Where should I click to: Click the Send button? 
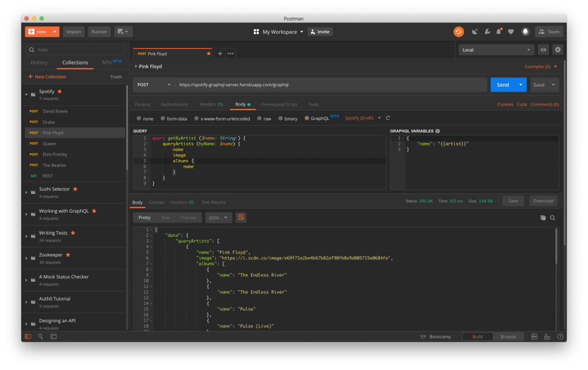click(503, 85)
